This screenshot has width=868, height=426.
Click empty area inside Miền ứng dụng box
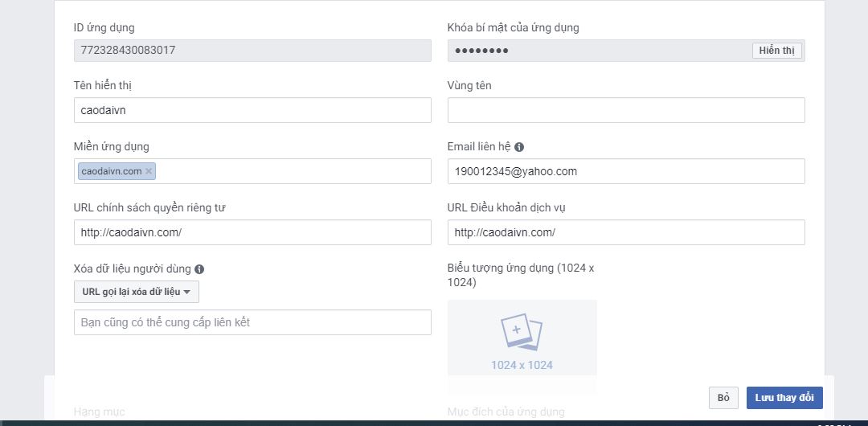coord(293,171)
